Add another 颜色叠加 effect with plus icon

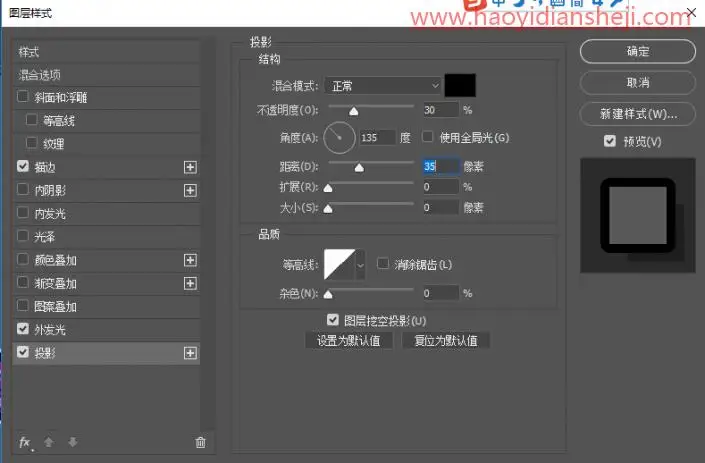pos(190,260)
